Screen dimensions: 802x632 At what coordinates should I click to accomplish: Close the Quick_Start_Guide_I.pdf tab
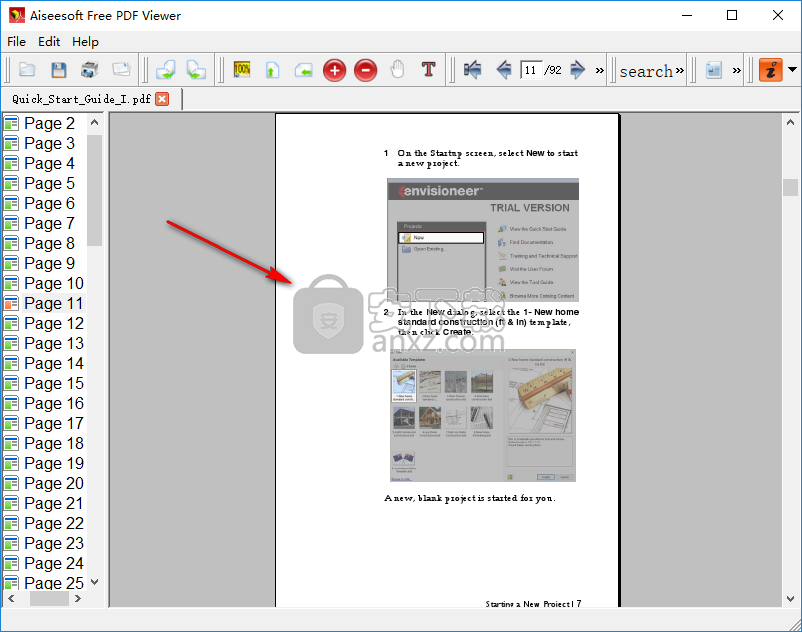click(162, 99)
